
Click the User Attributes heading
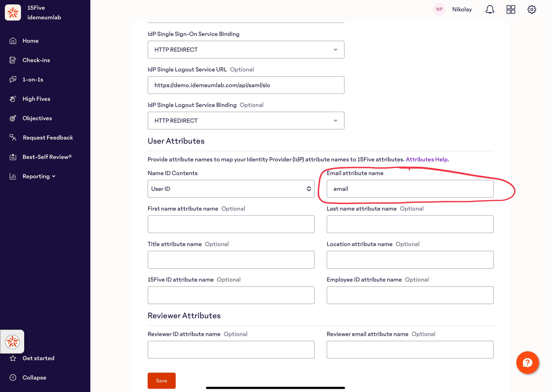click(x=176, y=141)
